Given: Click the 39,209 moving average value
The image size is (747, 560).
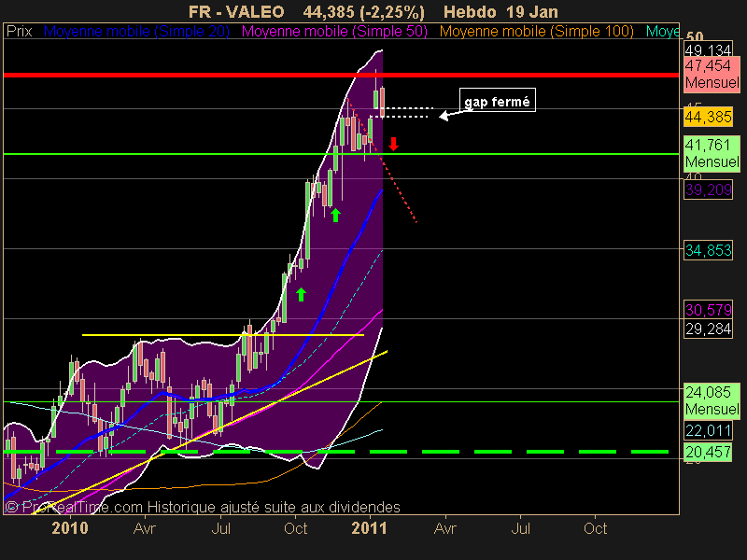Looking at the screenshot, I should click(x=708, y=190).
